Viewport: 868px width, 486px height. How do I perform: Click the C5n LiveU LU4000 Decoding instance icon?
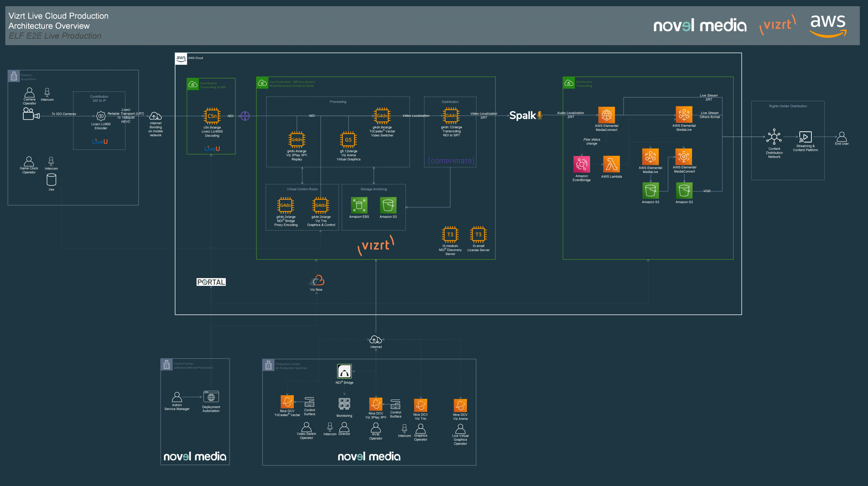[x=212, y=116]
